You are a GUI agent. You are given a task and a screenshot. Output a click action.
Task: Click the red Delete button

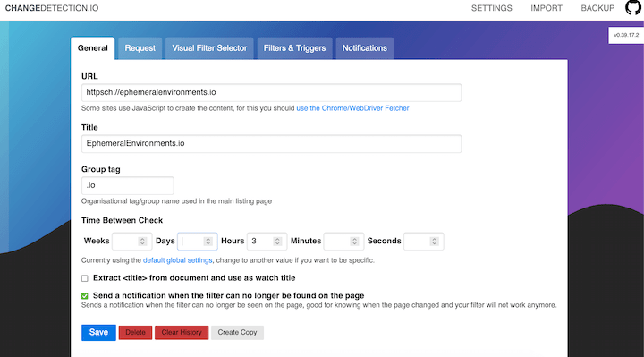tap(136, 332)
